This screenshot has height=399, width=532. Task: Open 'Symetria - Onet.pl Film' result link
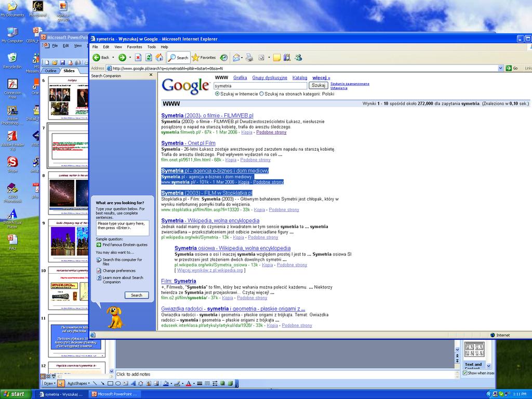(x=188, y=143)
